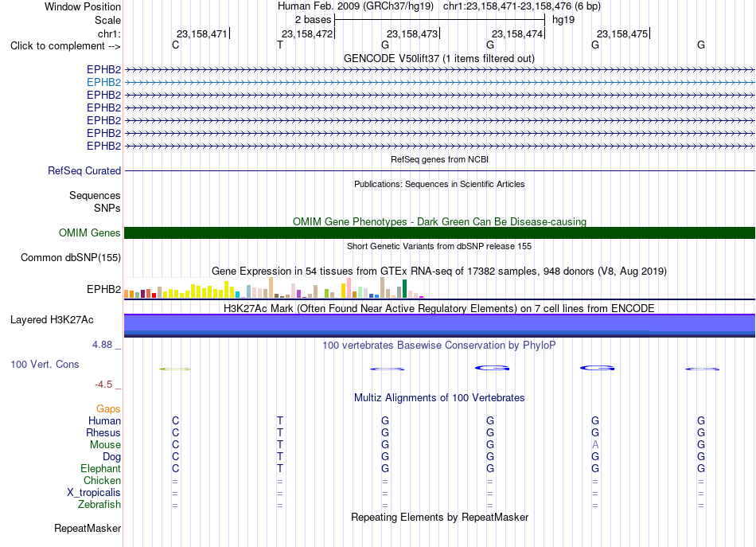
Task: Click the blue H3K27Ac signal band
Action: tap(439, 325)
